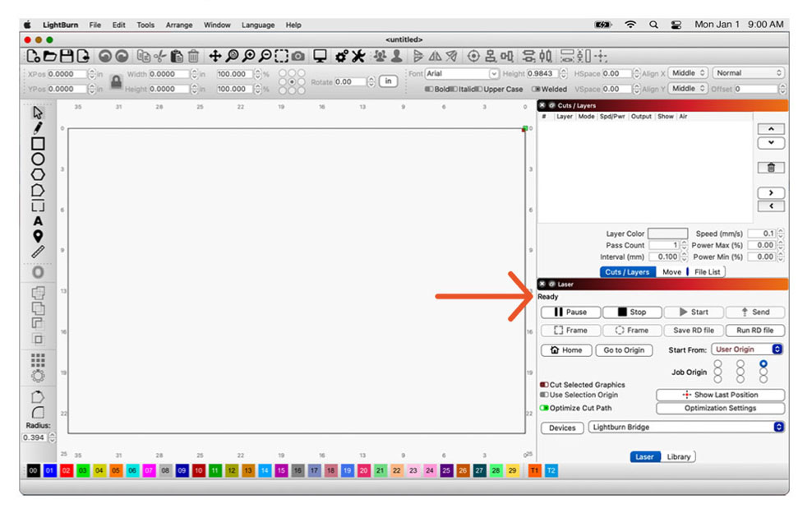Toggle the Upper Case switch
The height and width of the screenshot is (518, 812).
(x=478, y=89)
